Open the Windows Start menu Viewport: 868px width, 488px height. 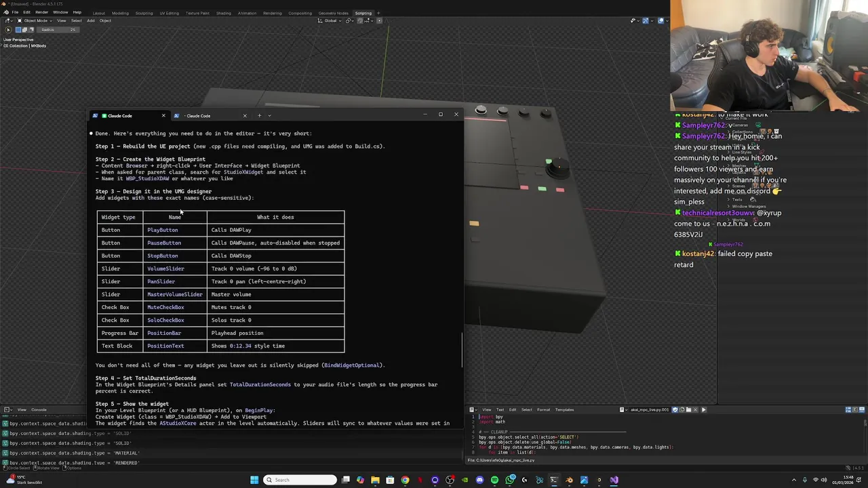254,480
